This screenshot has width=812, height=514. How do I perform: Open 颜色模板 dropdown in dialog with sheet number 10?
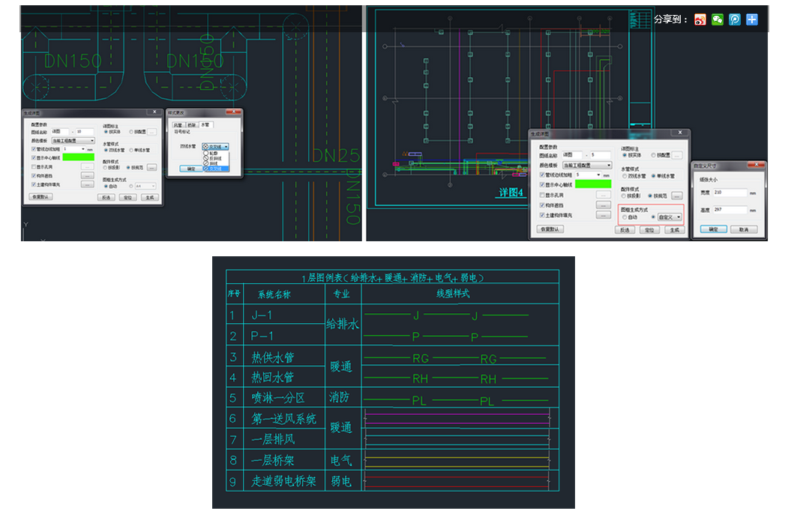tap(73, 141)
